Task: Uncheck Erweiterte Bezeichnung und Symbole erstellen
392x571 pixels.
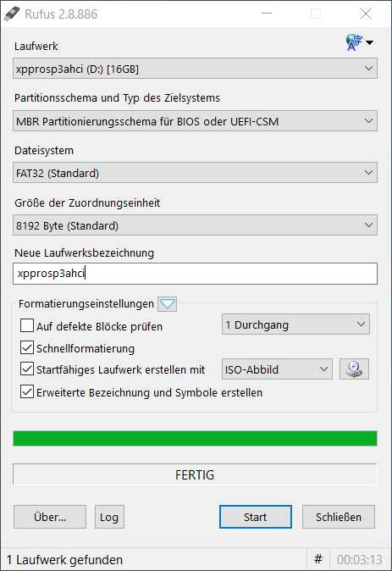Action: click(27, 392)
